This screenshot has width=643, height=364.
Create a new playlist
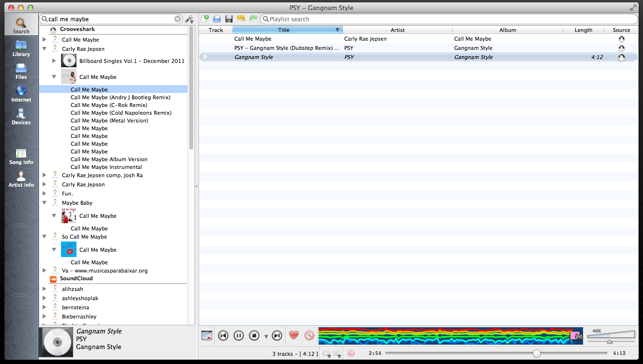[x=205, y=18]
